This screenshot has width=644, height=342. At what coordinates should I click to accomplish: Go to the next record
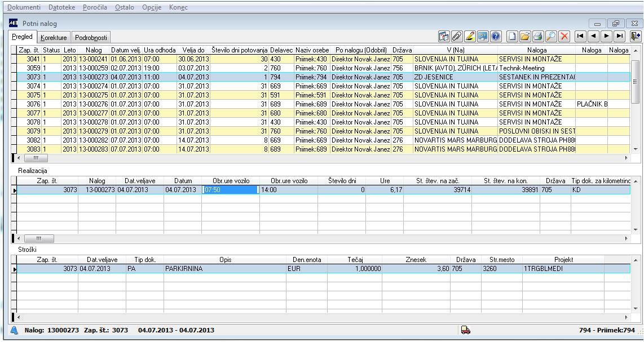click(606, 37)
